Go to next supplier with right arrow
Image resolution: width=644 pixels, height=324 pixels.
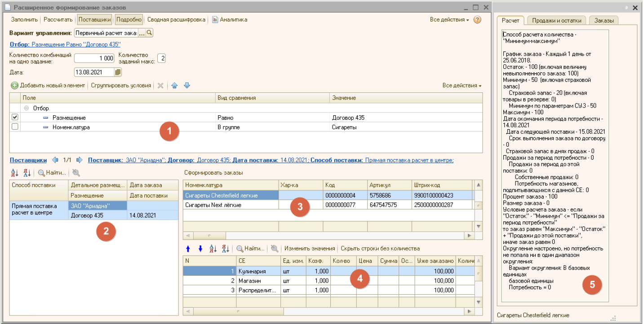(79, 160)
